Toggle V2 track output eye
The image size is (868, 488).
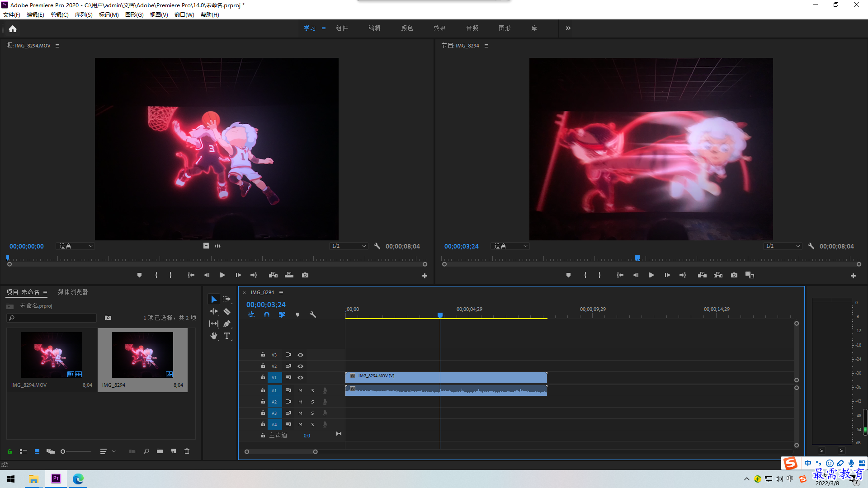(x=300, y=366)
